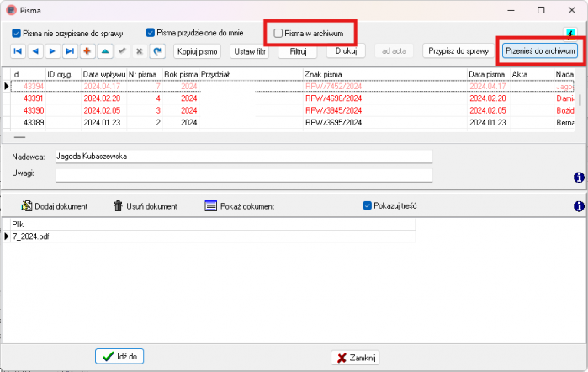Jump to last record arrow
588x372 pixels.
click(70, 51)
